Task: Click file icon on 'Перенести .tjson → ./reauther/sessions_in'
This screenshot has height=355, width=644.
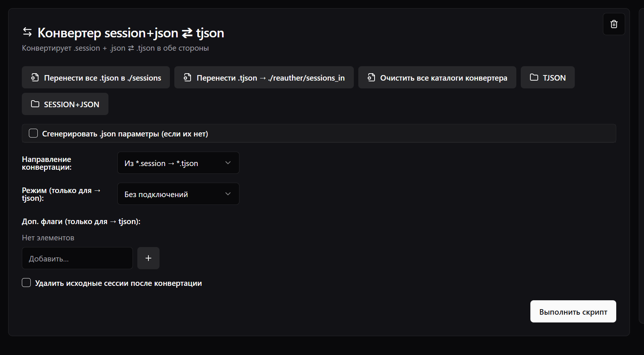Action: click(187, 77)
